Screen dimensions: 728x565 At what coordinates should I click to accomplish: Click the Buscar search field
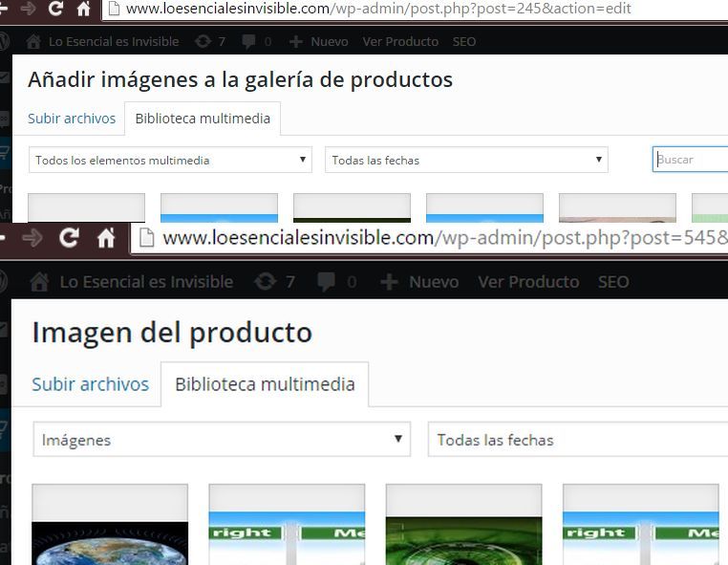click(x=691, y=160)
